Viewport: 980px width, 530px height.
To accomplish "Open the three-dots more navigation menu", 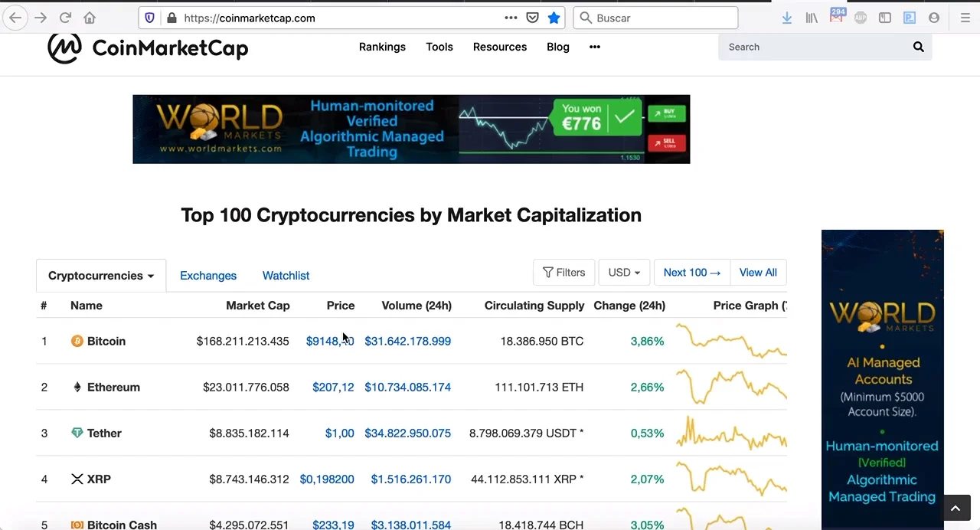I will point(595,47).
